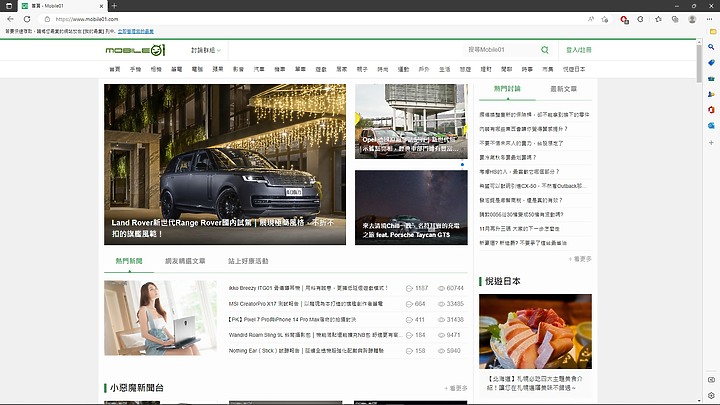Click the blue underlined link in the favorites bar notice

click(x=135, y=32)
